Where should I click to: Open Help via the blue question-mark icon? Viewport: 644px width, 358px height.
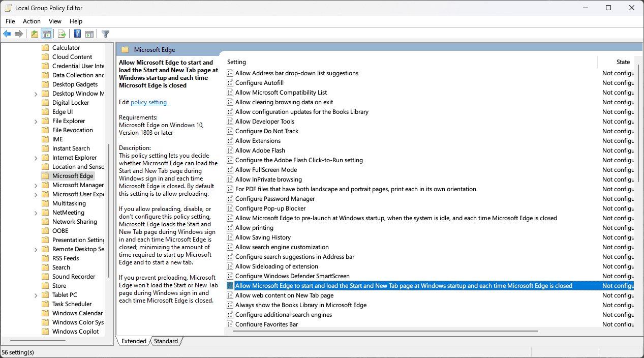(77, 34)
